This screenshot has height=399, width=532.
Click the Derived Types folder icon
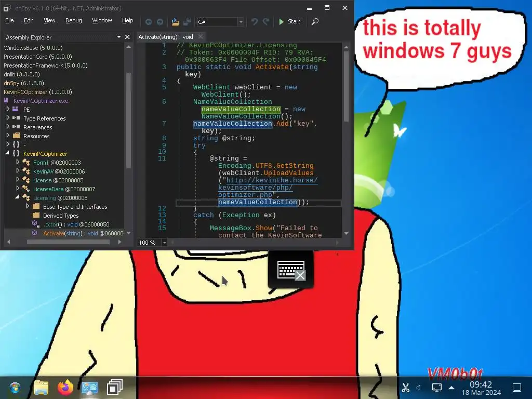click(36, 215)
